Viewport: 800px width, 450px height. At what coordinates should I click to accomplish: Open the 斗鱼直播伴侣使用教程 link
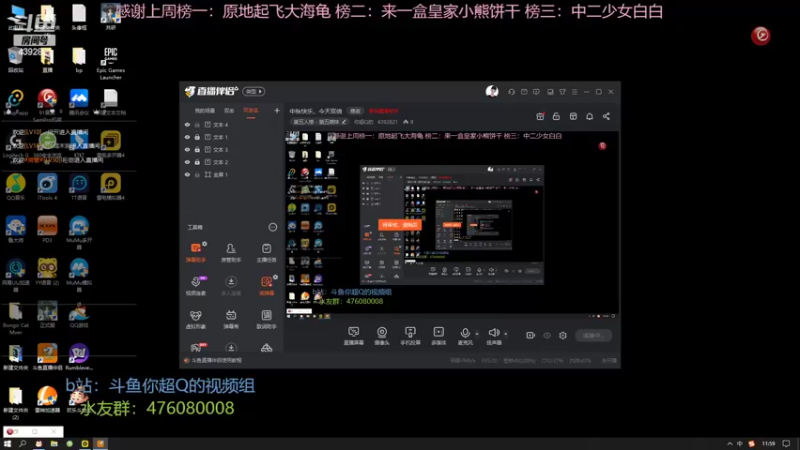pos(217,360)
